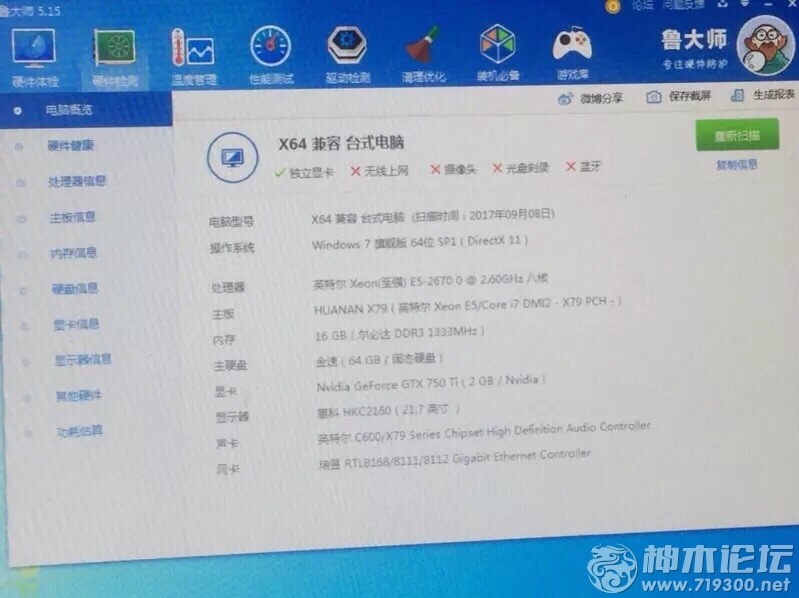Click the 复制信息 copy info link

click(x=736, y=165)
